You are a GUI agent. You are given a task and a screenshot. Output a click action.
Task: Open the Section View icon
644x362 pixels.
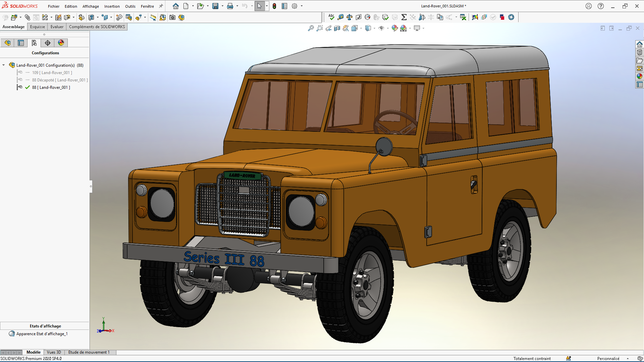pos(337,28)
